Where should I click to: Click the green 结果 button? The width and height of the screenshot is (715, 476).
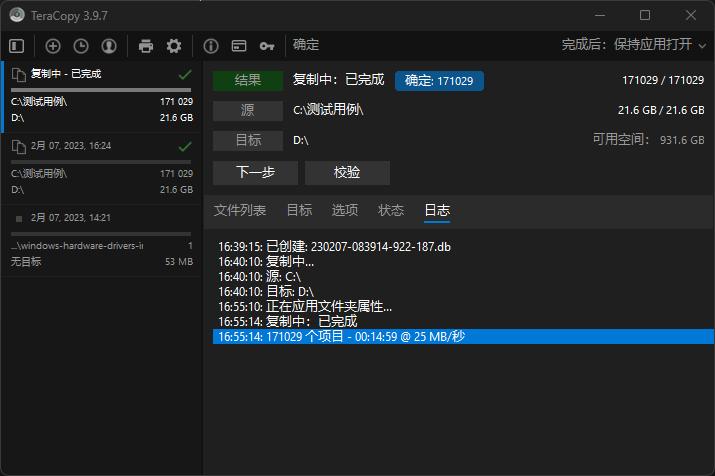click(248, 81)
